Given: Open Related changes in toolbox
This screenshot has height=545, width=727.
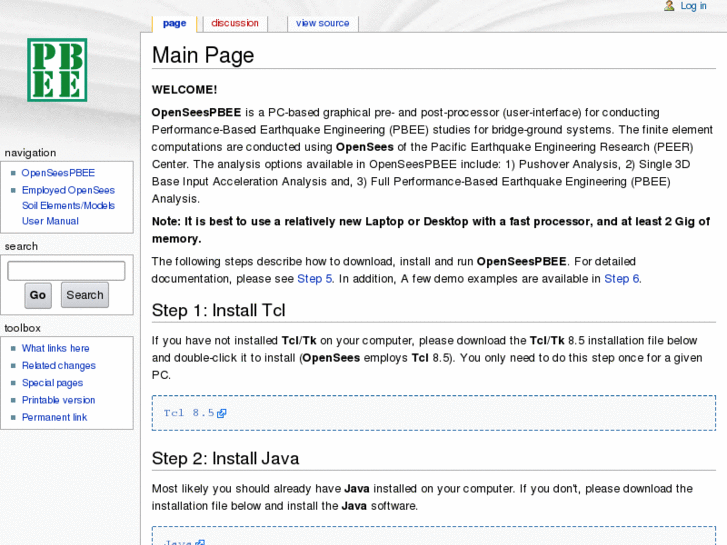Looking at the screenshot, I should coord(59,366).
